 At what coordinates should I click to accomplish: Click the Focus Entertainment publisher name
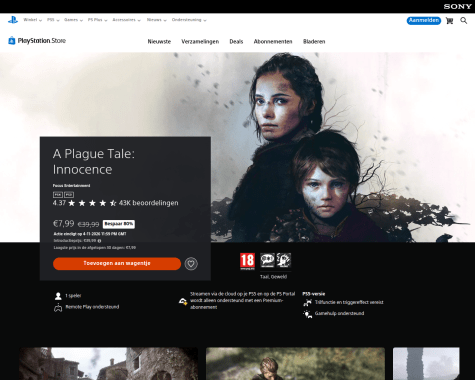pos(71,186)
